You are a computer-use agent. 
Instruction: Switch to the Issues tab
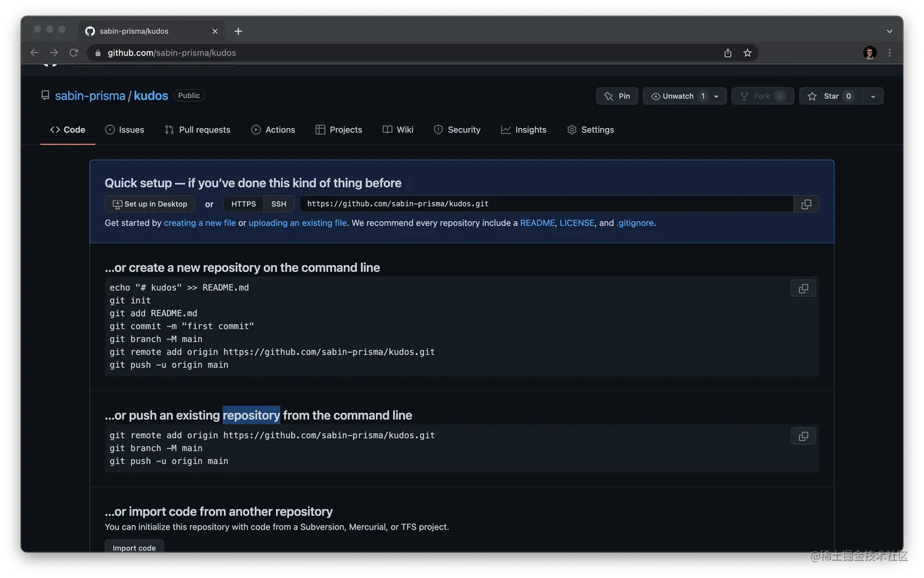(125, 130)
